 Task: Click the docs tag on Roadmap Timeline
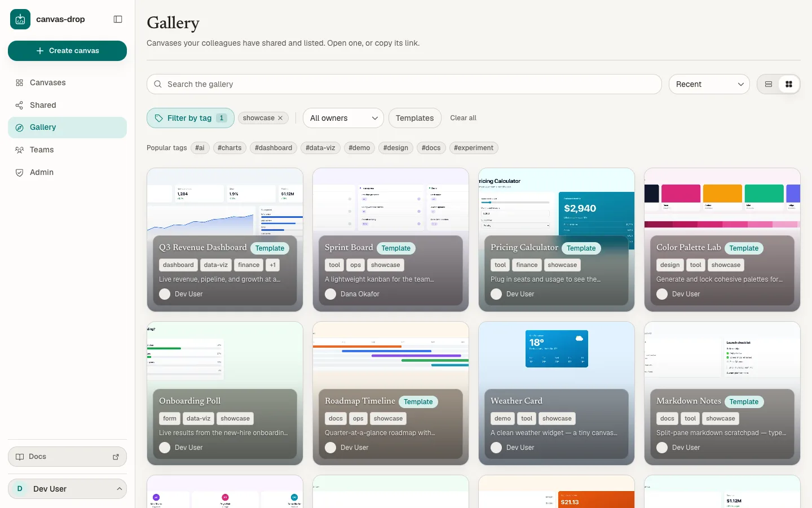tap(336, 419)
